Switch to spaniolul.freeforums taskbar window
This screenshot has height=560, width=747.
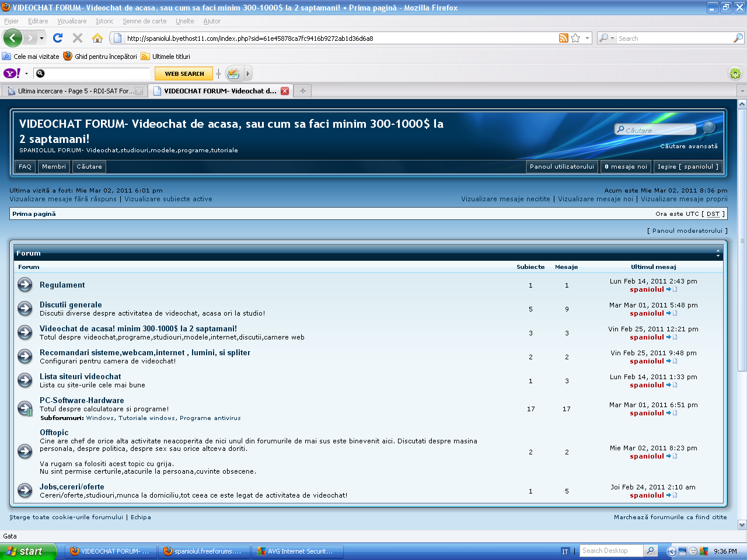[204, 551]
